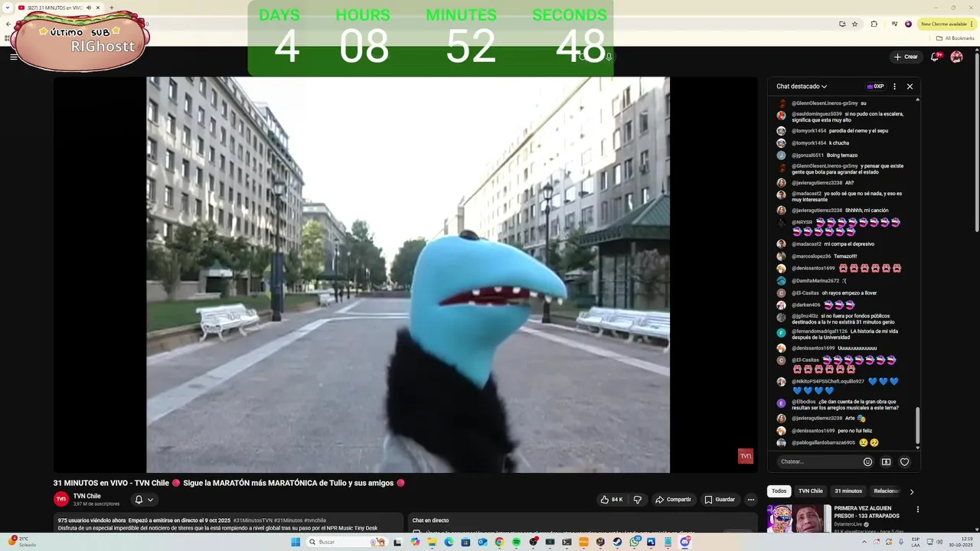Close the 31 MINUTOS en VIVO browser tab
Viewport: 980px width, 551px height.
point(98,8)
